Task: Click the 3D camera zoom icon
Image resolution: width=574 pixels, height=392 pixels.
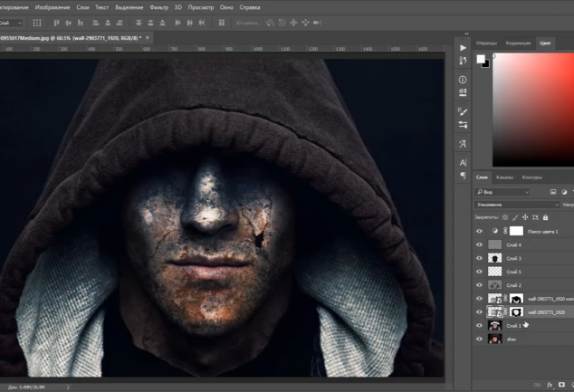Action: [x=318, y=23]
